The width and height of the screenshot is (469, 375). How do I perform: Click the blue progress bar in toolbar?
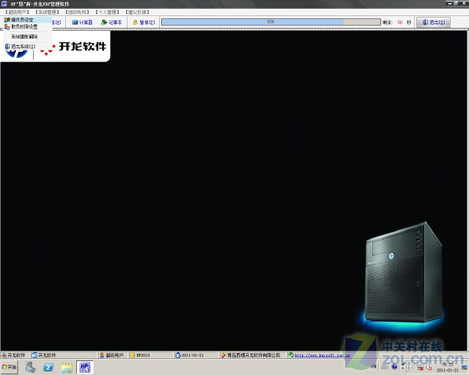tap(271, 22)
